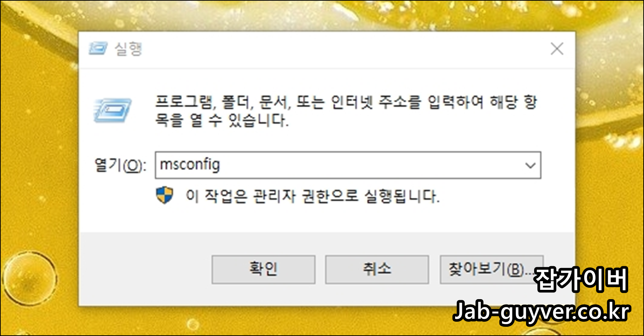This screenshot has width=644, height=336.
Task: Click the 실행 title text
Action: [128, 49]
